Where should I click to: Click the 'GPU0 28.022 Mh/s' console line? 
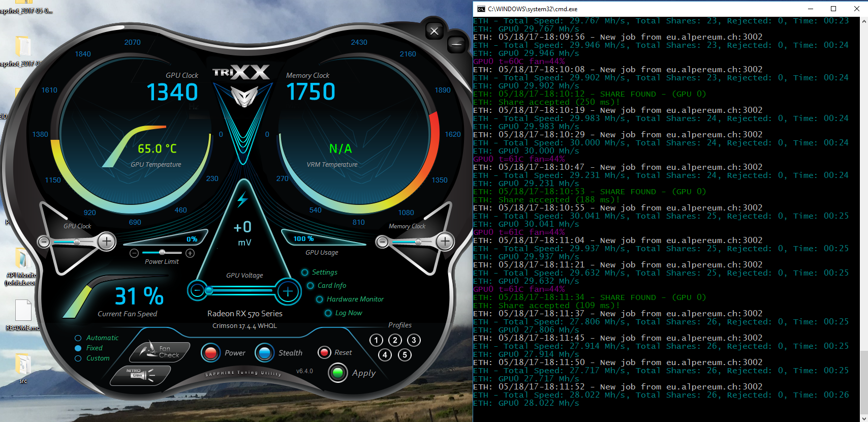(526, 403)
